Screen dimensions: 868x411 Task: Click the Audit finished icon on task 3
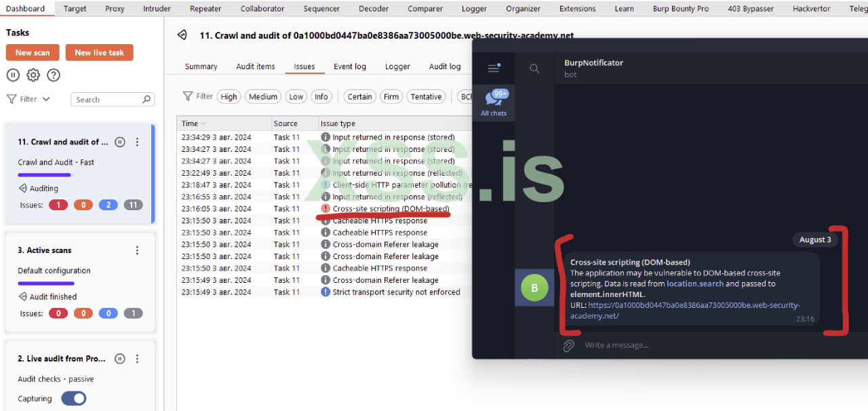click(x=22, y=296)
